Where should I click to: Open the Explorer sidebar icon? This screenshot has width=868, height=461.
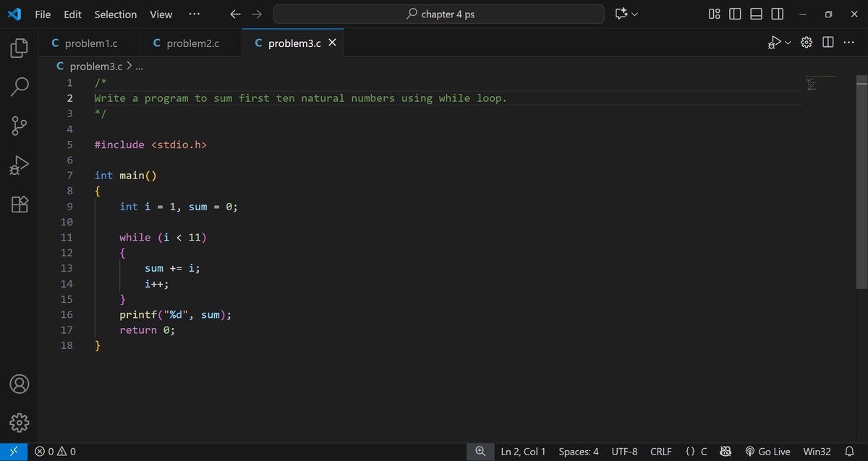pos(18,48)
